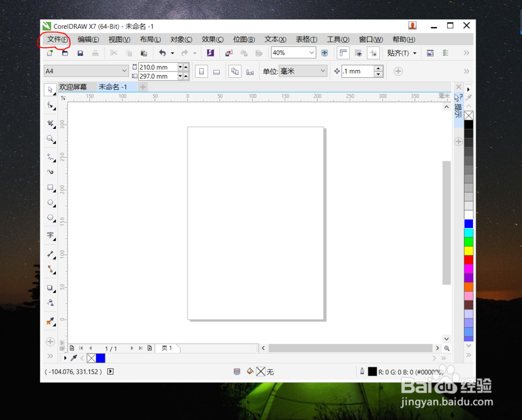Pick blue from the color palette
The width and height of the screenshot is (522, 420).
tap(468, 223)
